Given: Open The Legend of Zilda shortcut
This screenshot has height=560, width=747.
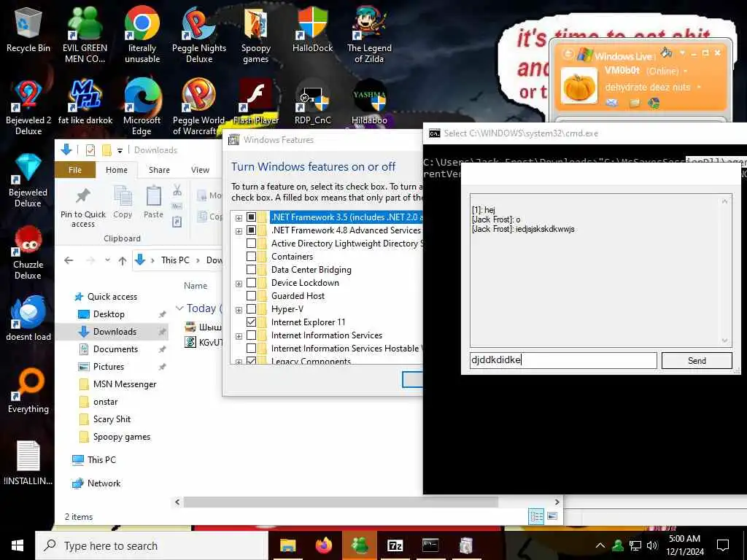Looking at the screenshot, I should [369, 35].
